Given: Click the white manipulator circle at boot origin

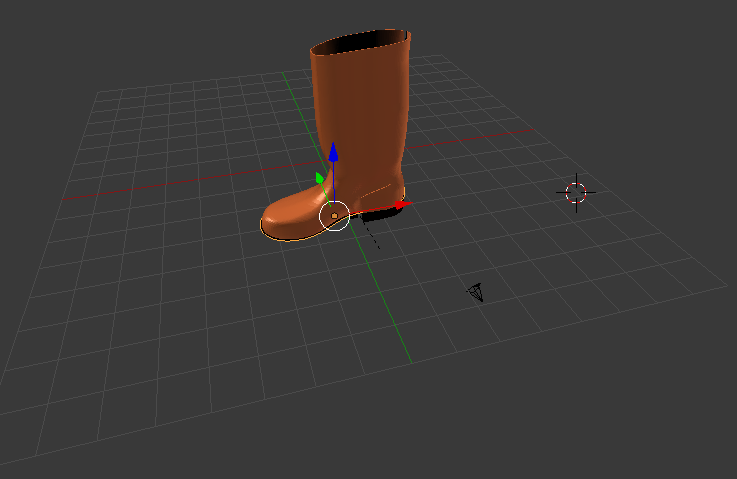Looking at the screenshot, I should (334, 215).
